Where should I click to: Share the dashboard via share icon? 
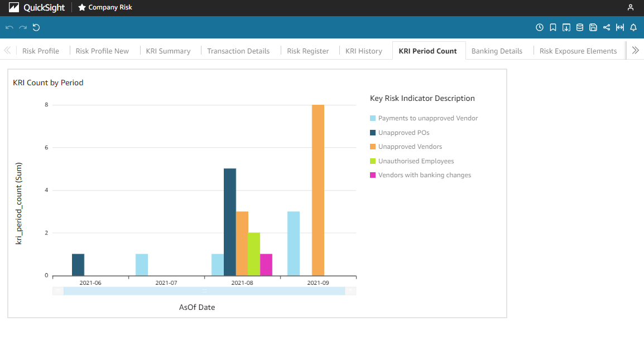coord(607,27)
